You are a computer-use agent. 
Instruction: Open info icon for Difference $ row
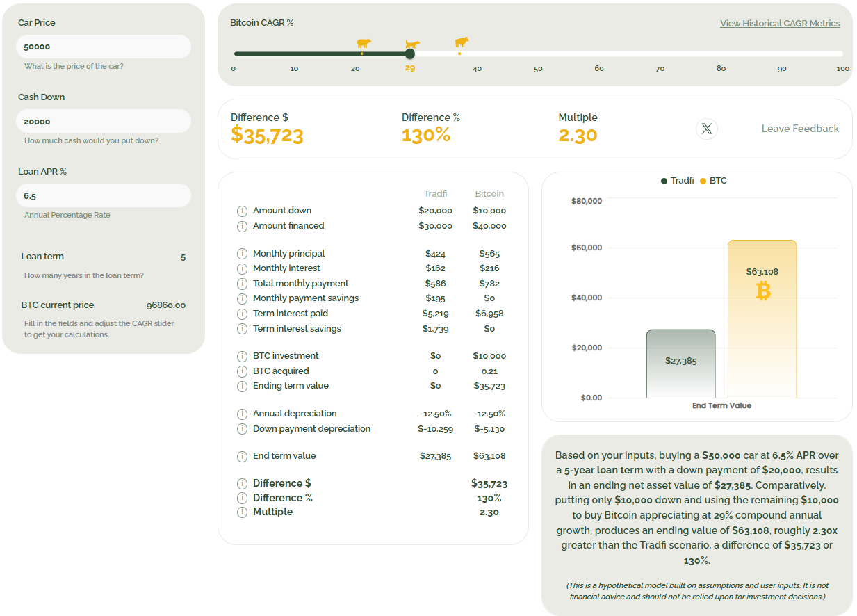(242, 484)
